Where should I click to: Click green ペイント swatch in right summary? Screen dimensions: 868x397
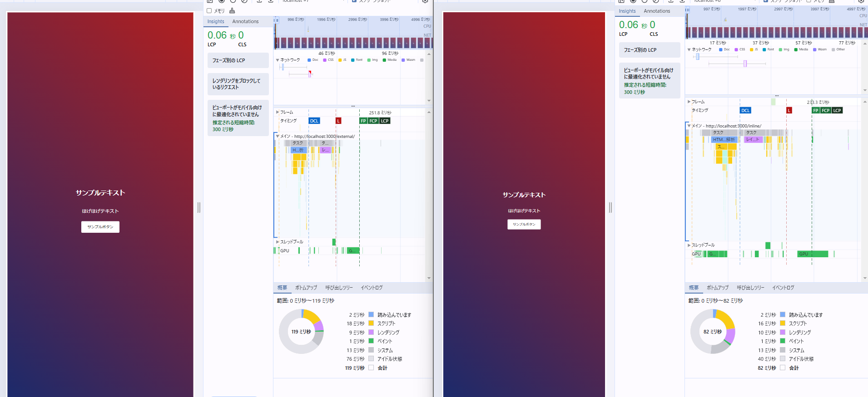pyautogui.click(x=783, y=341)
